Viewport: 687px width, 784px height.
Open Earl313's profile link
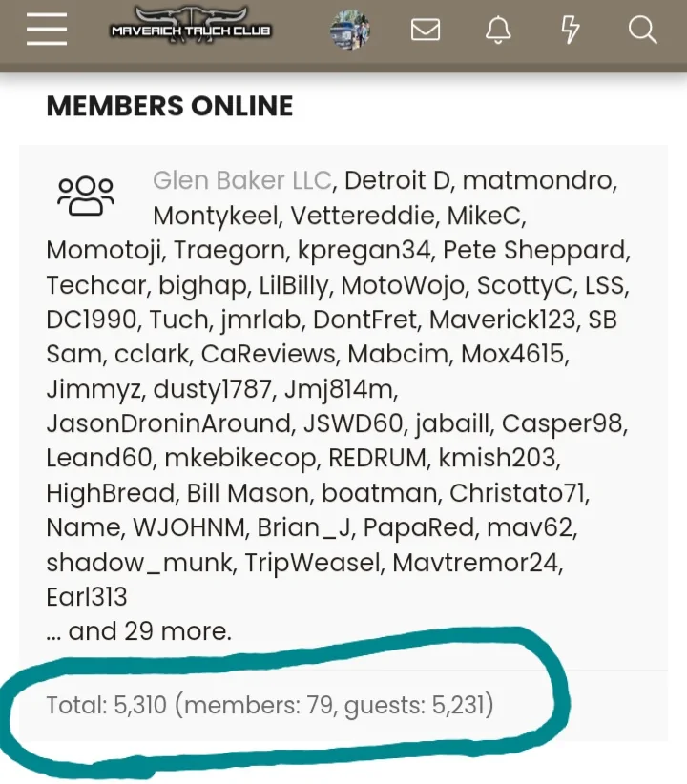[87, 597]
